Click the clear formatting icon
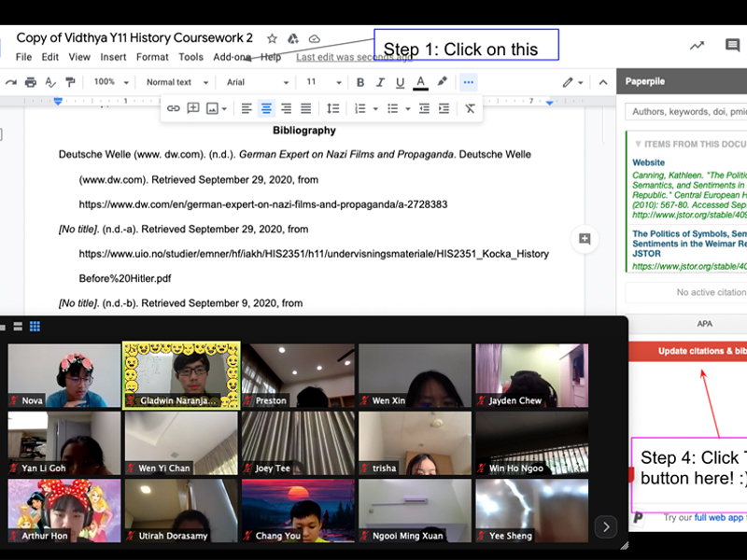 click(470, 108)
